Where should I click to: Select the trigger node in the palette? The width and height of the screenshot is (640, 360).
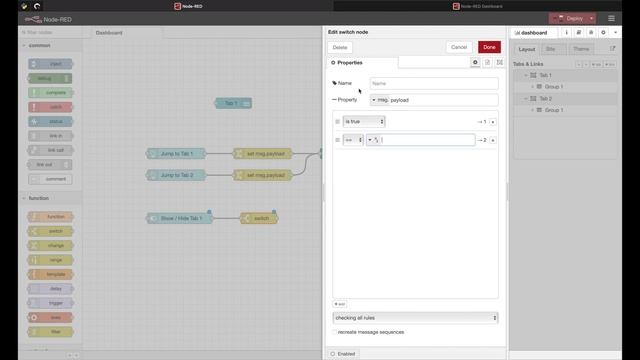click(50, 303)
